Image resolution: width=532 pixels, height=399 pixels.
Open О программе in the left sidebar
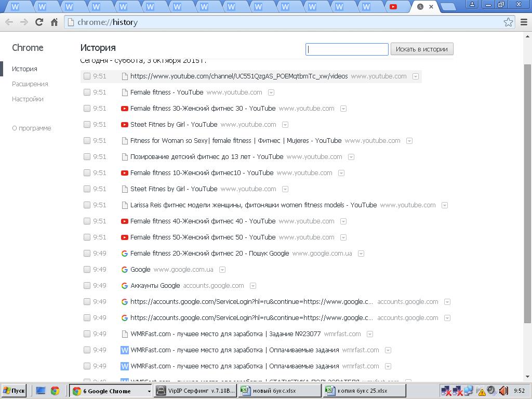point(32,128)
